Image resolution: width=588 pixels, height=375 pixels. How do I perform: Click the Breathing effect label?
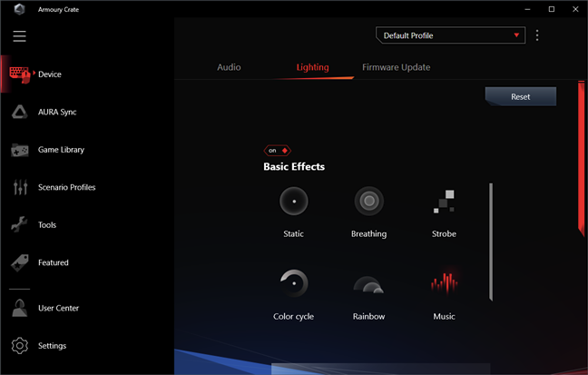click(x=368, y=234)
